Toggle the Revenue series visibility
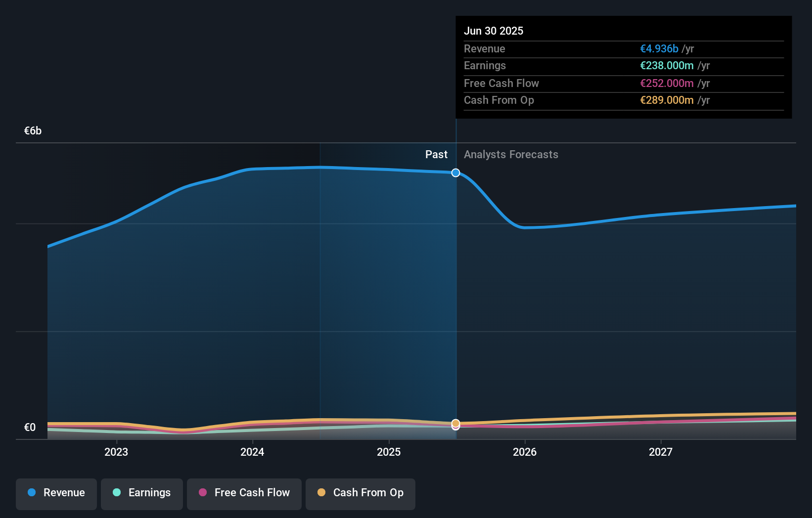Viewport: 812px width, 518px height. point(56,493)
